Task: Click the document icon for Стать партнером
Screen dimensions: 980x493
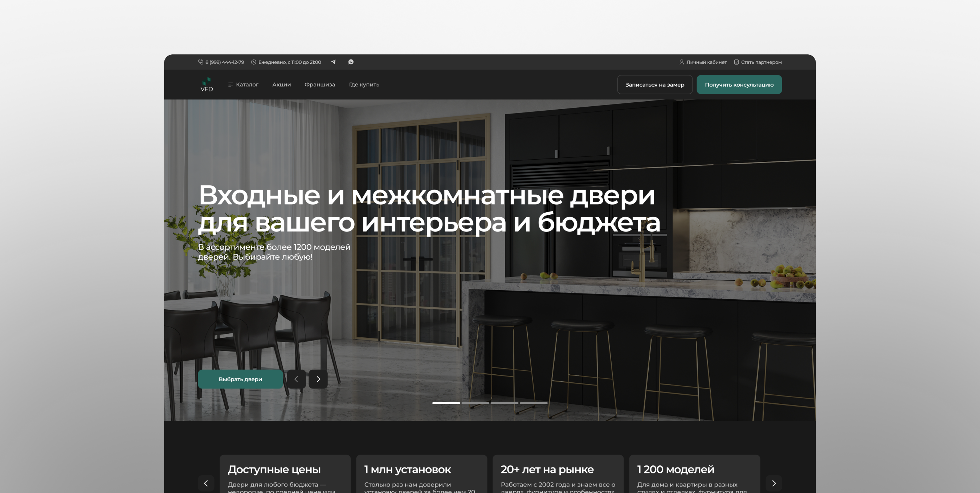Action: click(736, 62)
